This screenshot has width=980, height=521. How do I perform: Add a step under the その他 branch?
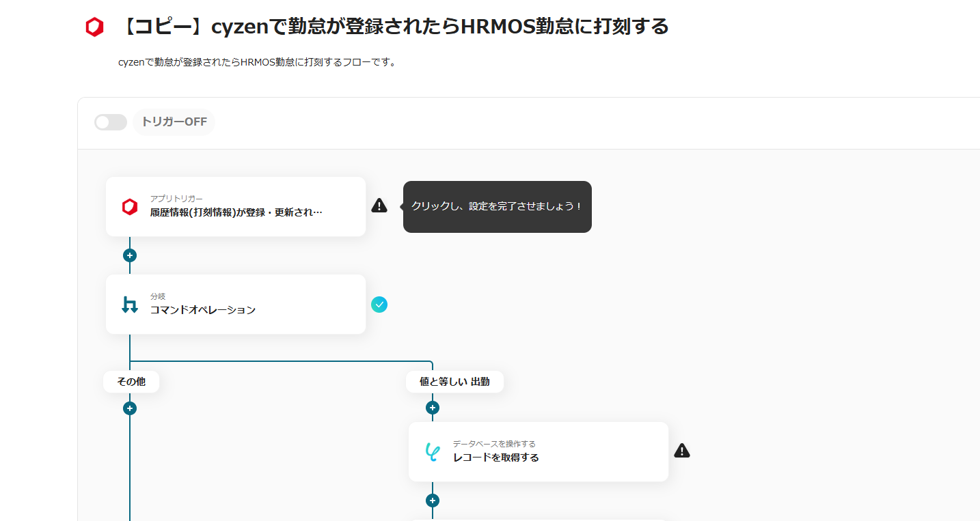pos(130,408)
